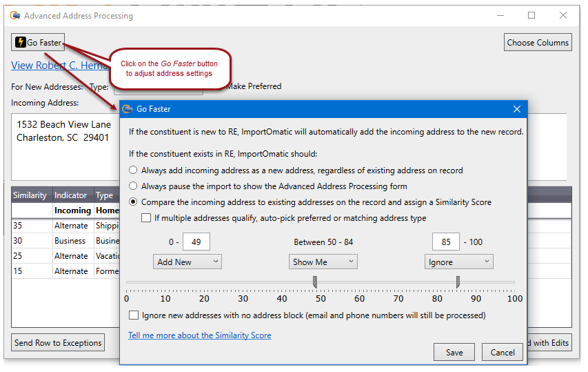Click the Go Faster dialog title icon

coord(128,109)
